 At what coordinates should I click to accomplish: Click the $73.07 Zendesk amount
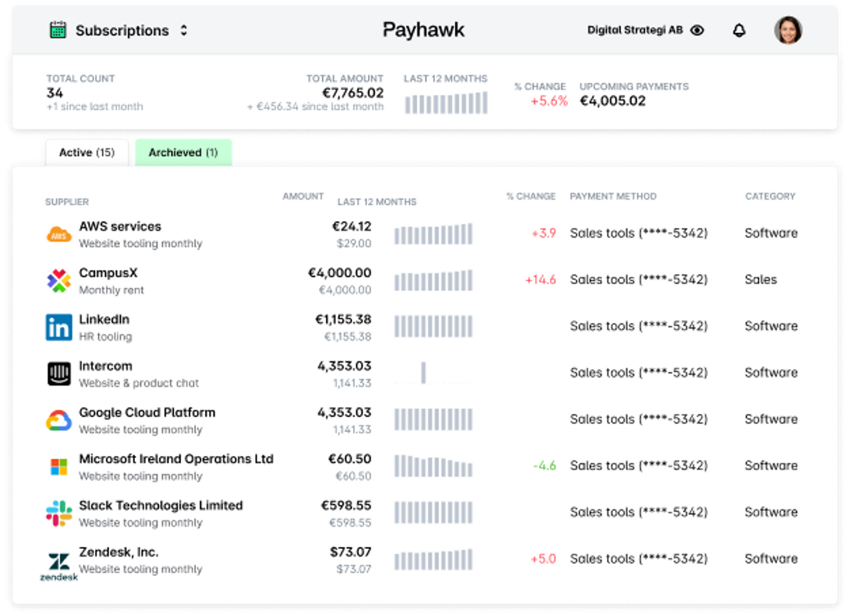click(x=351, y=552)
